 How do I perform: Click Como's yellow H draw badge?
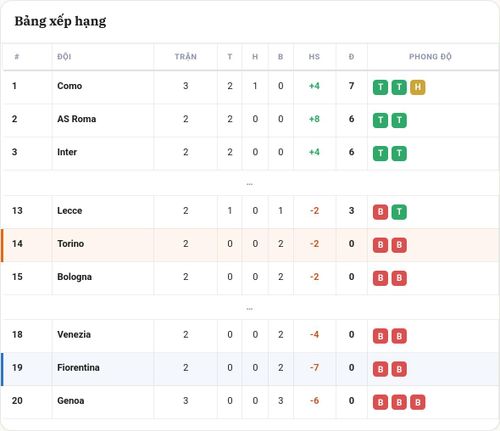(x=418, y=87)
